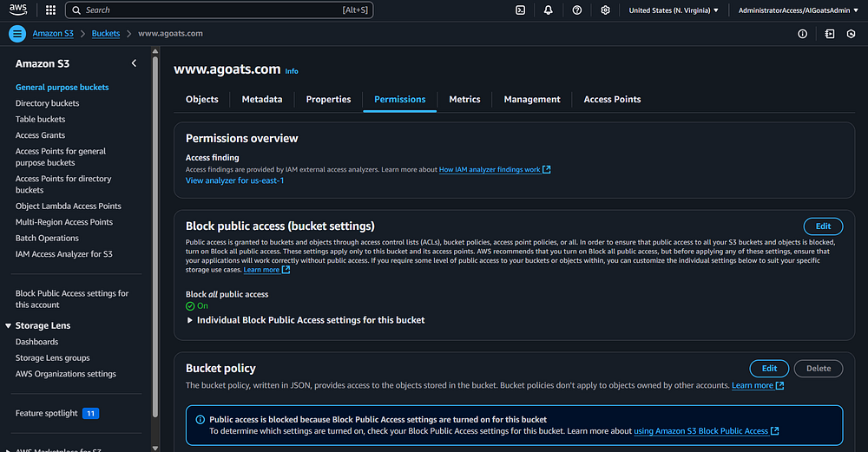Open View analyzer for us-east-1 link
868x452 pixels.
point(234,180)
